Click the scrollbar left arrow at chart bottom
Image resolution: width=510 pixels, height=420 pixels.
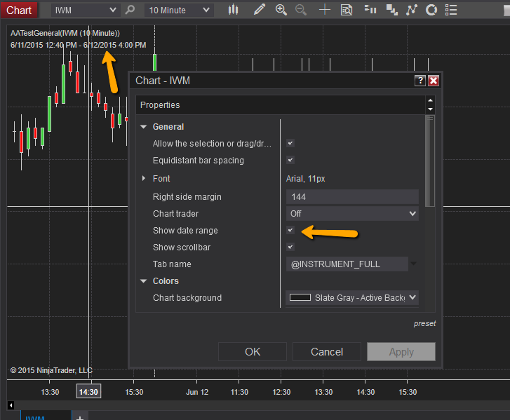click(11, 405)
